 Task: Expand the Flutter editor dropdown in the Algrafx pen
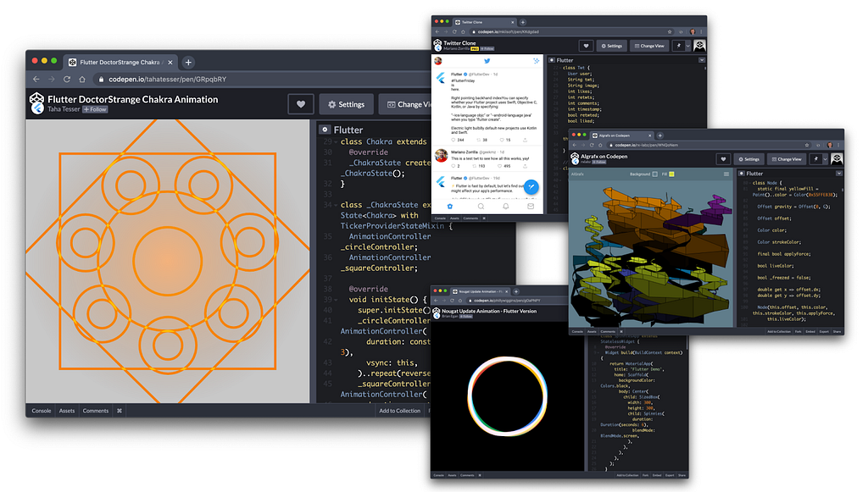coord(839,174)
